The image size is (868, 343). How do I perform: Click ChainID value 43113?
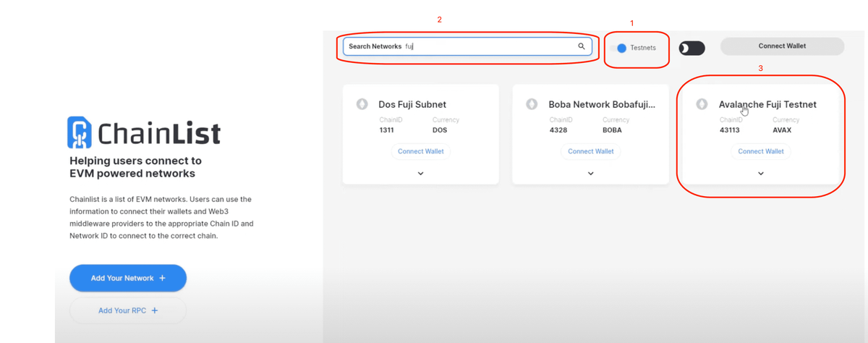(730, 130)
